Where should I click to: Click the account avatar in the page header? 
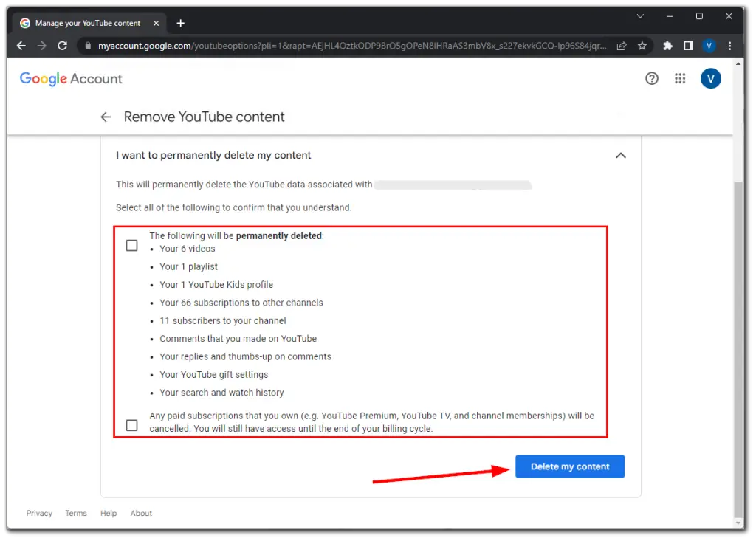[709, 78]
